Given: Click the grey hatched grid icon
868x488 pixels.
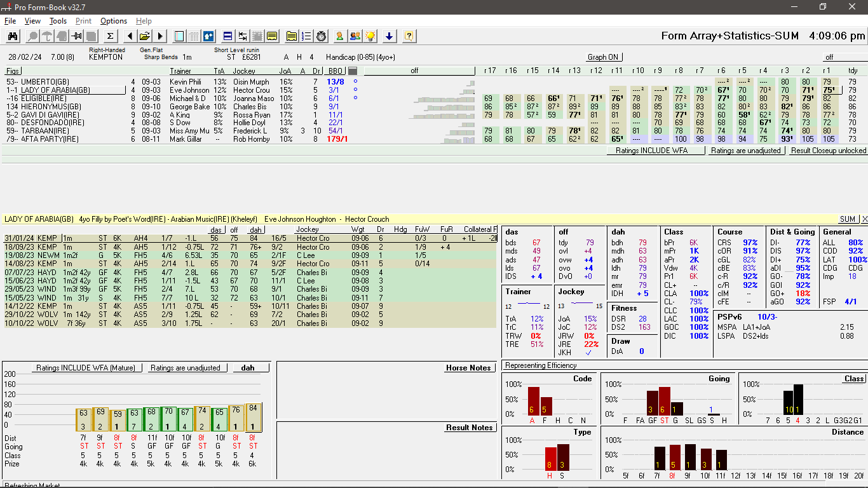Looking at the screenshot, I should (x=257, y=36).
